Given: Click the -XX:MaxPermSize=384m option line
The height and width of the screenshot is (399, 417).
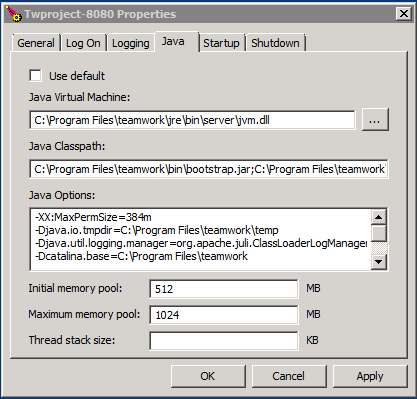Looking at the screenshot, I should pos(93,217).
